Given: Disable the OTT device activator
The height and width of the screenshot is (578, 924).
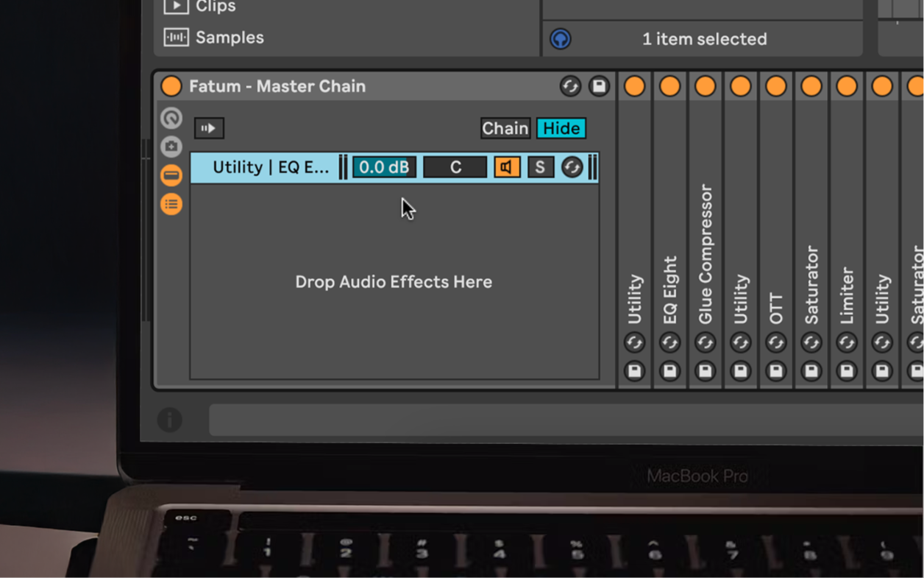Looking at the screenshot, I should coord(775,86).
